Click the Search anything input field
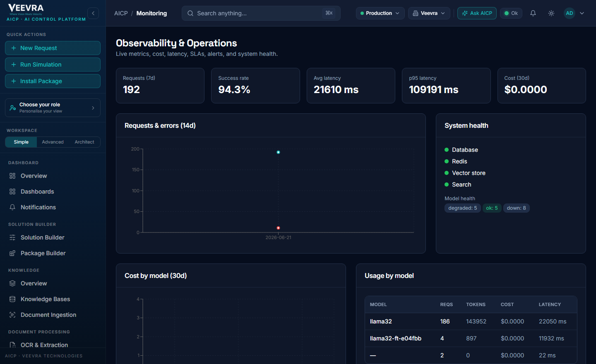Image resolution: width=596 pixels, height=364 pixels. click(261, 13)
